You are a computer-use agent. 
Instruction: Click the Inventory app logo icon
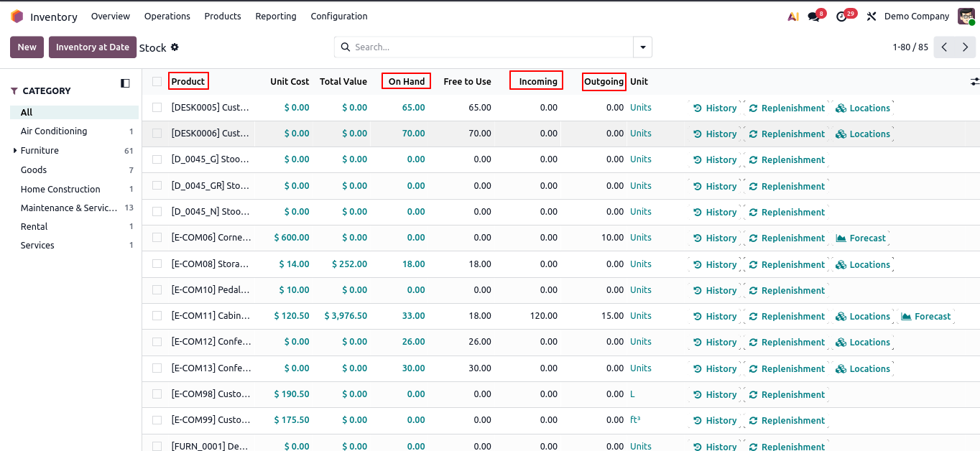pos(17,17)
